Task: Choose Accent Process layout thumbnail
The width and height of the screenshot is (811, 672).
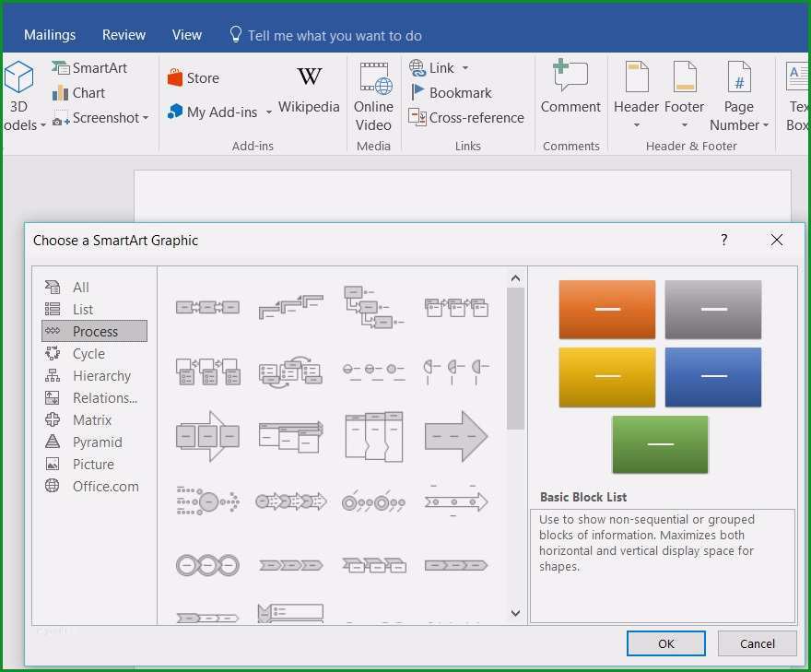Action: coord(456,307)
